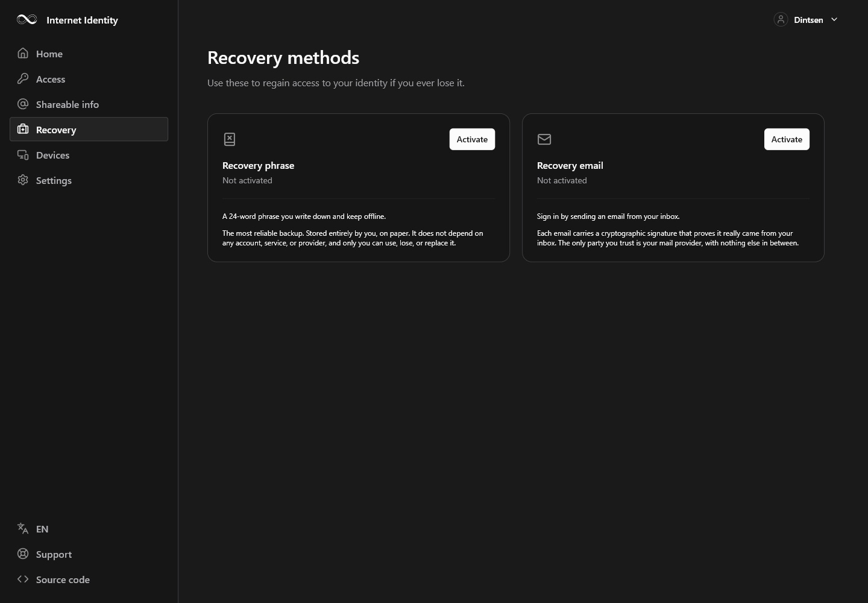The height and width of the screenshot is (603, 868).
Task: Click the Recovery first-aid kit icon
Action: tap(23, 129)
